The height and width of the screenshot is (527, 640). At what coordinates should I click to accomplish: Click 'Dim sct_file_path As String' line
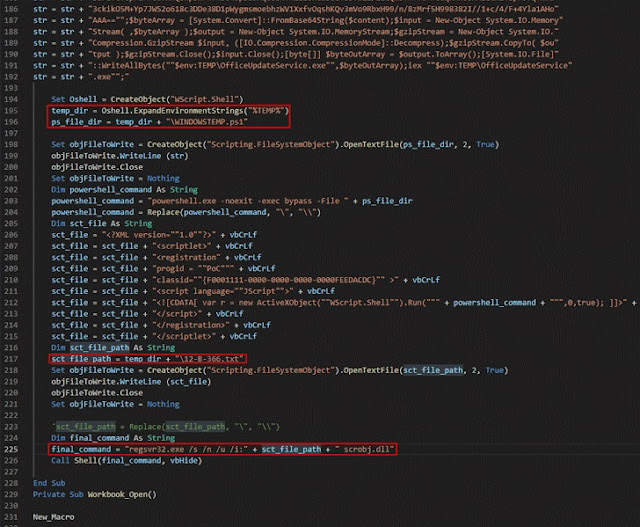[113, 348]
